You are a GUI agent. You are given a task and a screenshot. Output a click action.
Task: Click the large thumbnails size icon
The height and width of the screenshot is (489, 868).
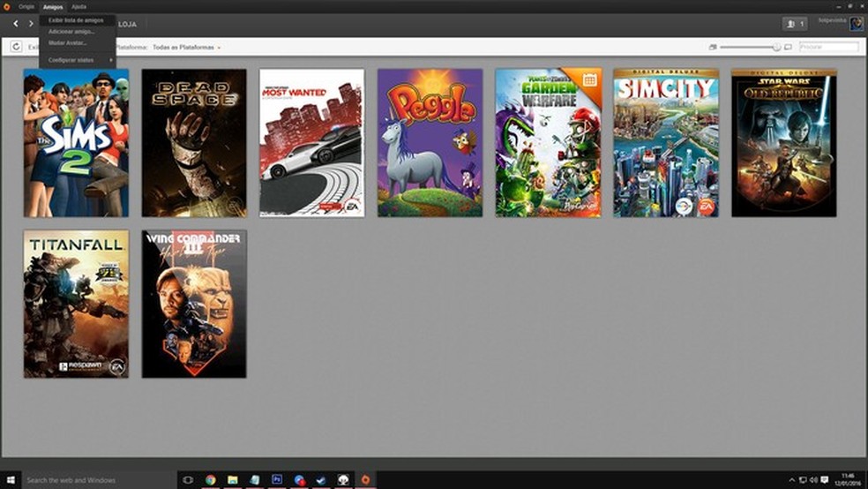[x=788, y=47]
